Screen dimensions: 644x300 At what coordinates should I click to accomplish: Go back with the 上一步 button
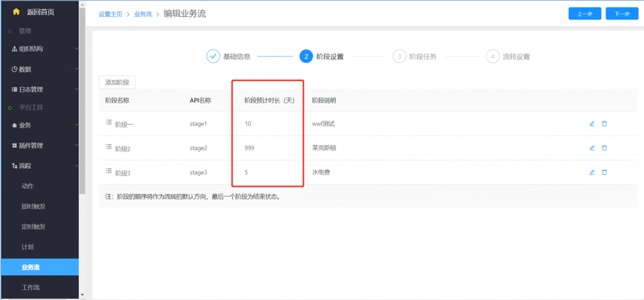[584, 14]
